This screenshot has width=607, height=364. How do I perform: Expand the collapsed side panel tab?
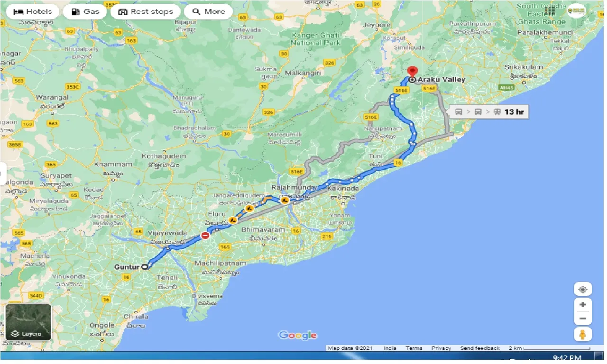coord(3,174)
